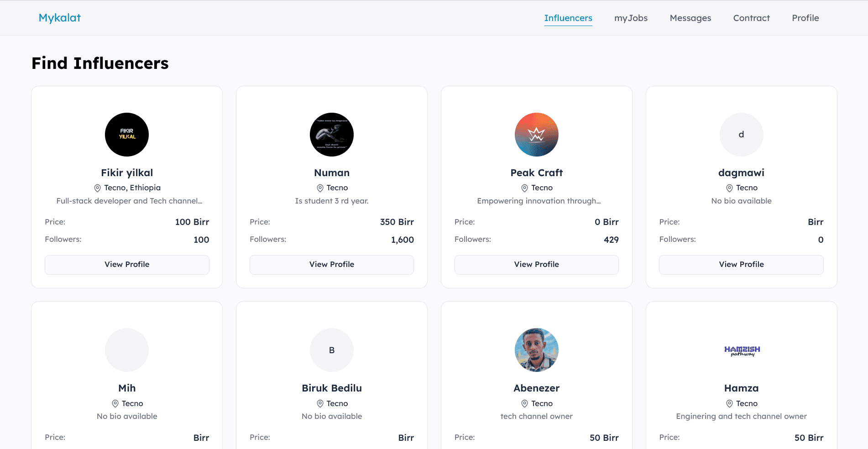Click Biruk Bedilu's letter 'B' avatar

tap(332, 350)
